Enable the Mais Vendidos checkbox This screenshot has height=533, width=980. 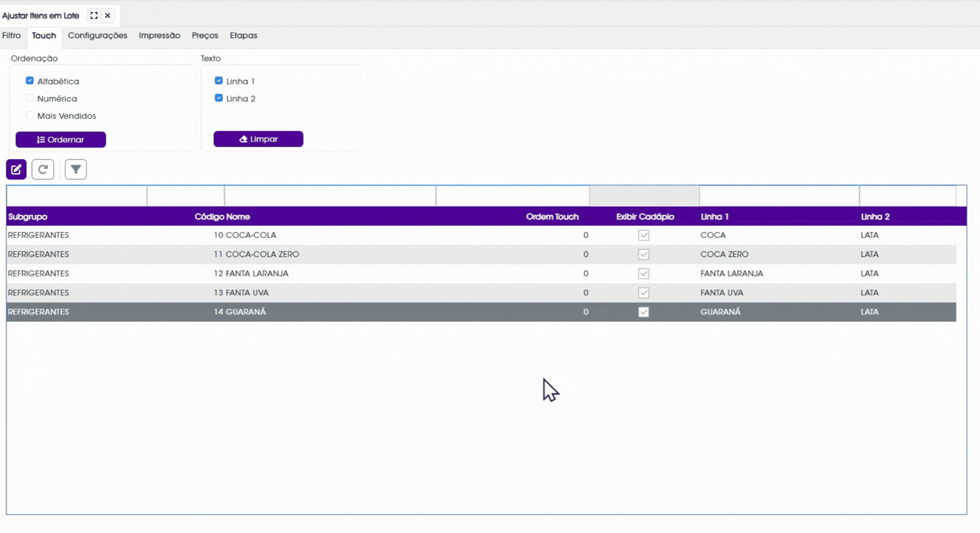pyautogui.click(x=29, y=116)
